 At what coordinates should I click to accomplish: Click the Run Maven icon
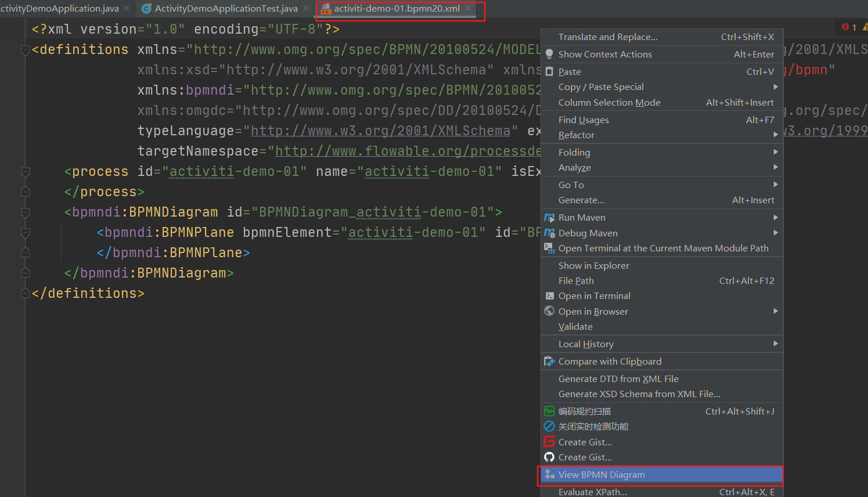coord(549,217)
